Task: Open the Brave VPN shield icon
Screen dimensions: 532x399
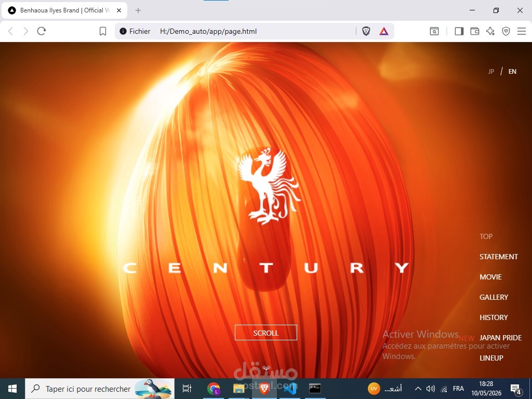Action: (506, 31)
